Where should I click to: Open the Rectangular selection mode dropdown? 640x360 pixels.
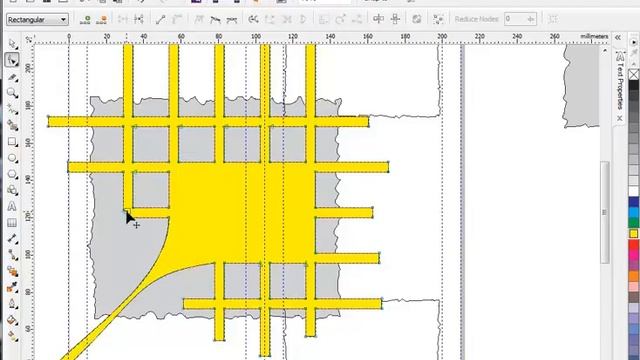[37, 20]
